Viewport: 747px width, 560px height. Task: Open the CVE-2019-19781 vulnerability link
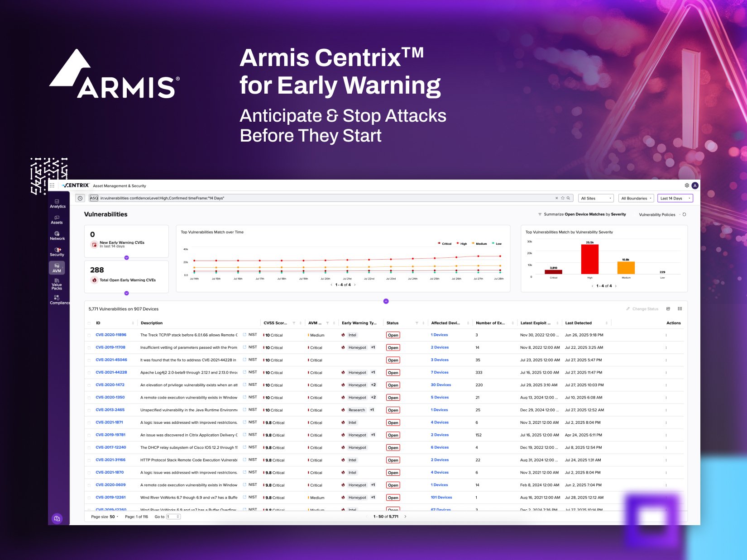(110, 435)
